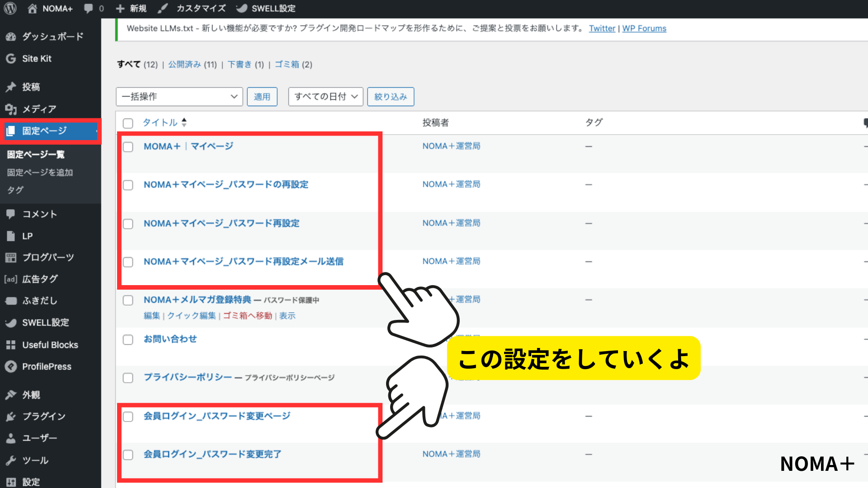Screen dimensions: 868x488
Task: Check the パスワード再設定メール送信 row checkbox
Action: (128, 262)
